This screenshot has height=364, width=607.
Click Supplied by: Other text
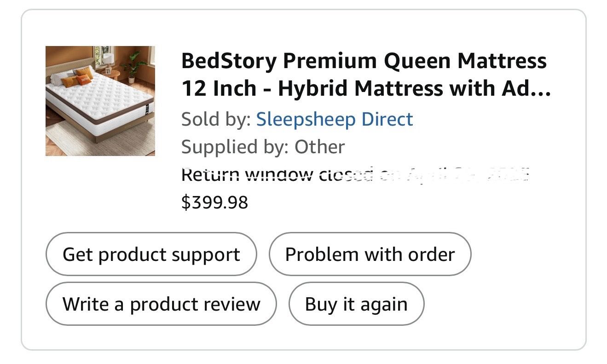point(263,146)
